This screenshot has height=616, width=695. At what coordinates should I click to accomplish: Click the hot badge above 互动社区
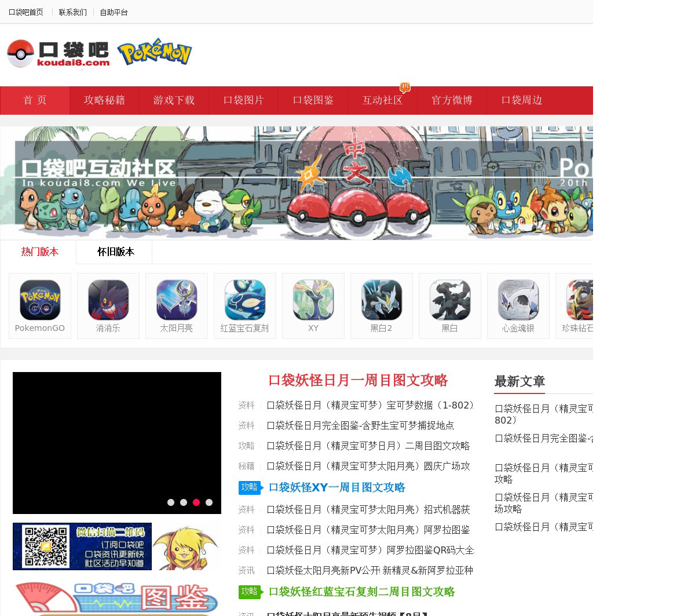[x=405, y=87]
